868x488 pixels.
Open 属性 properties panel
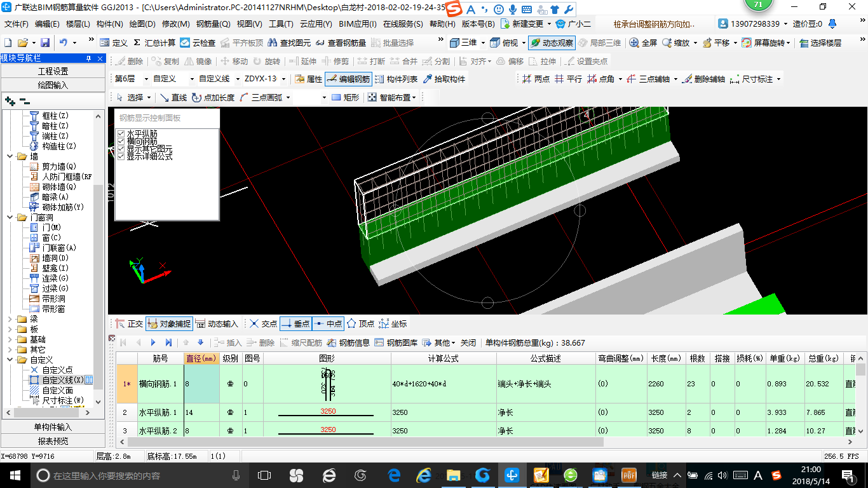coord(309,79)
